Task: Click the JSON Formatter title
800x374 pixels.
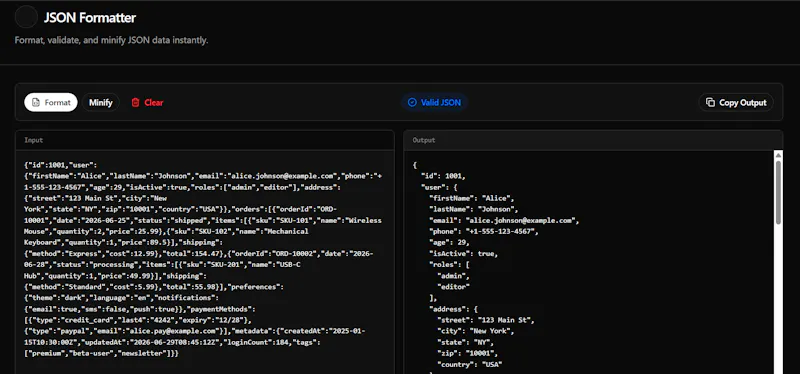Action: pyautogui.click(x=90, y=18)
